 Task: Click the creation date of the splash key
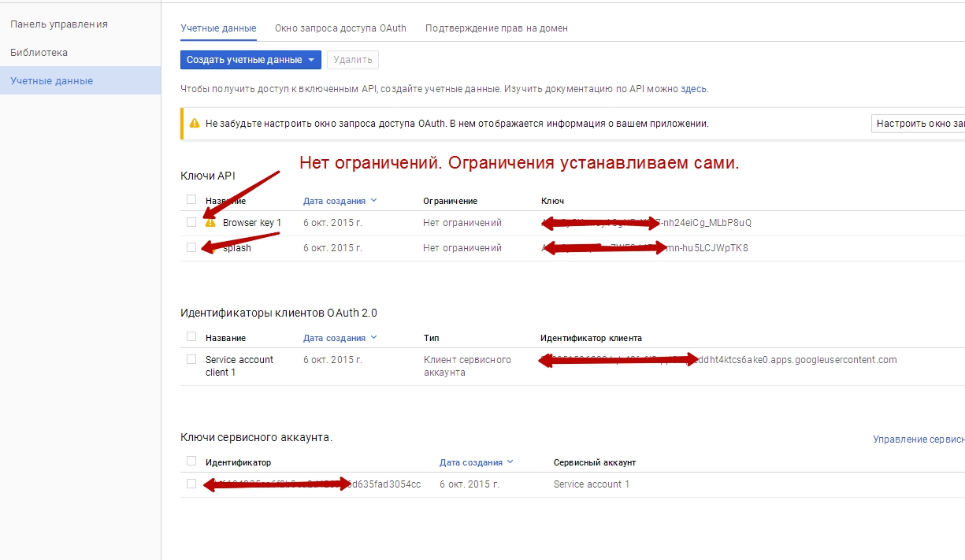pos(332,248)
